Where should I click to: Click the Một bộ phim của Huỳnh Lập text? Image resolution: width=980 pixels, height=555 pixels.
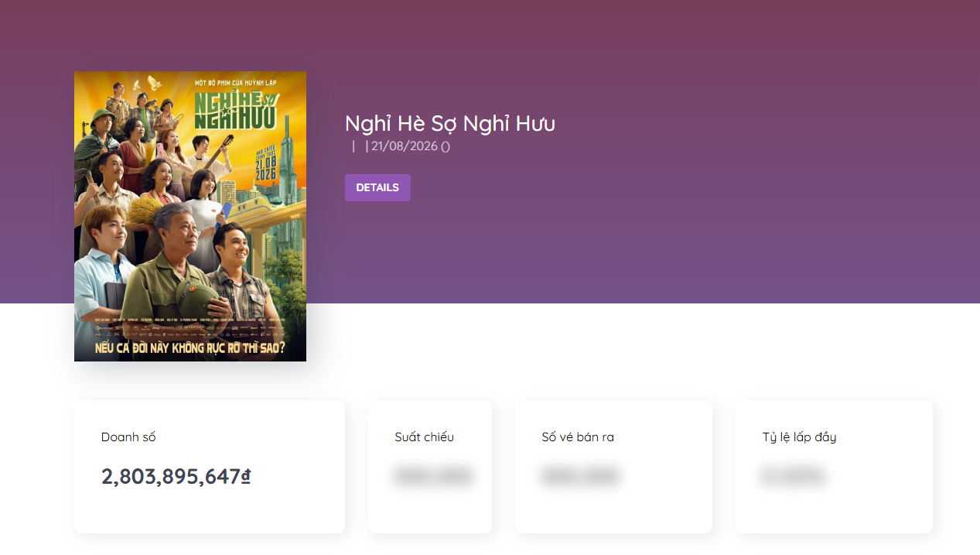point(236,81)
